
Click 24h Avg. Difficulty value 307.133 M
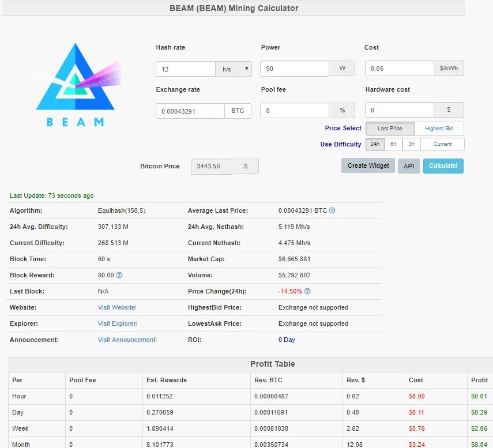[113, 227]
